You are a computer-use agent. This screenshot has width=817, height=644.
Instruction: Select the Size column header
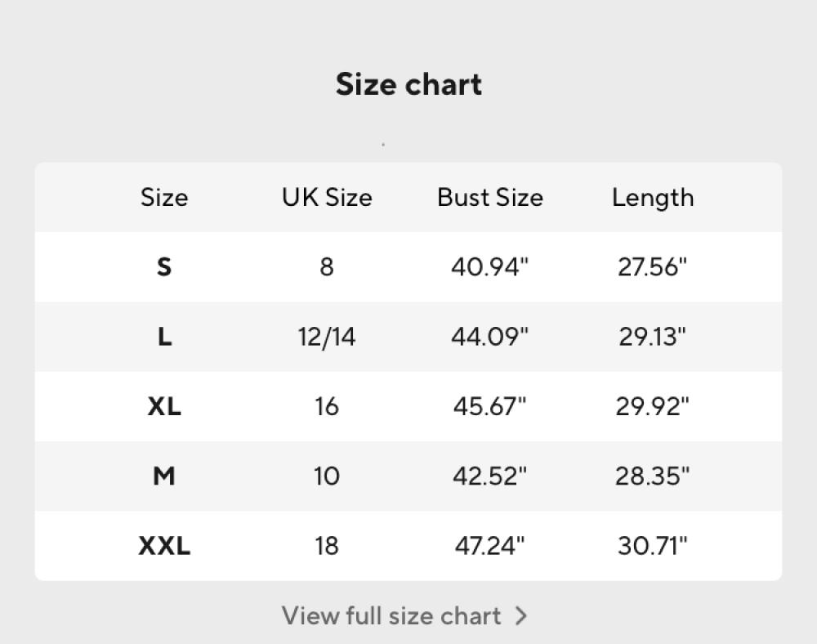tap(164, 198)
